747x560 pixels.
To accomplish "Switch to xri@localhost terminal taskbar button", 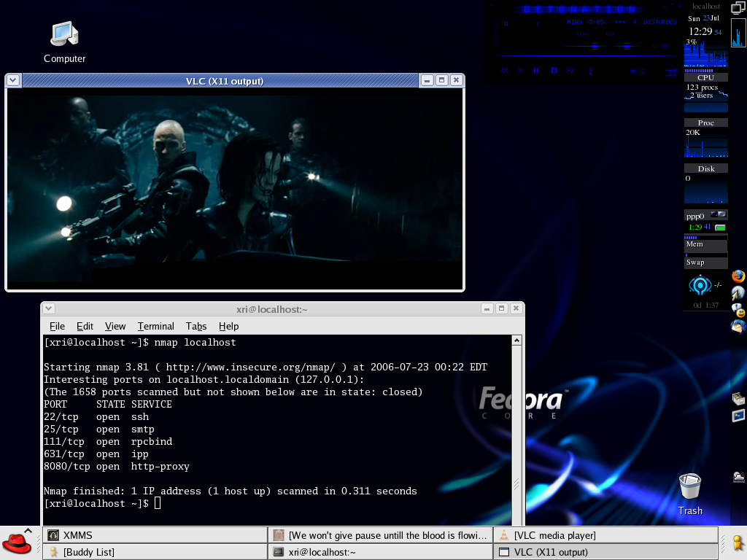I will point(380,552).
